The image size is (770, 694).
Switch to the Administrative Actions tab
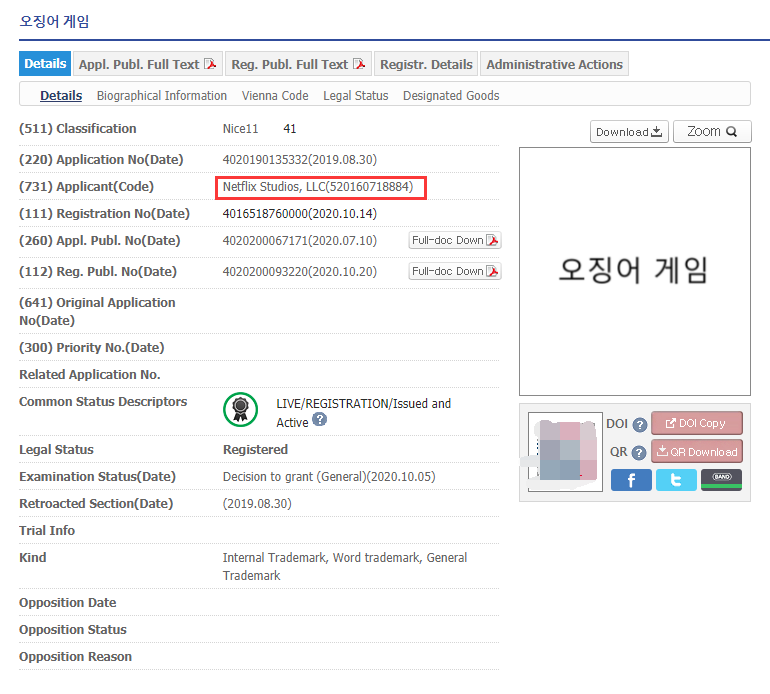coord(554,64)
